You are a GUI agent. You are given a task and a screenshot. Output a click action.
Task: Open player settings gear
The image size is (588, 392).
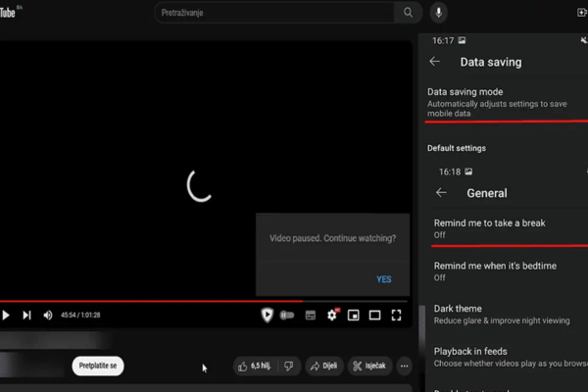click(x=332, y=316)
